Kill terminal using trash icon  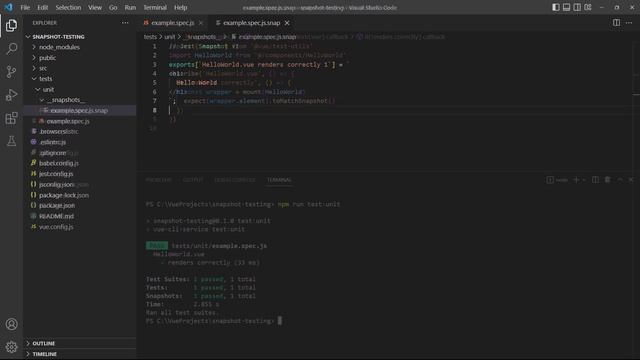tap(607, 180)
